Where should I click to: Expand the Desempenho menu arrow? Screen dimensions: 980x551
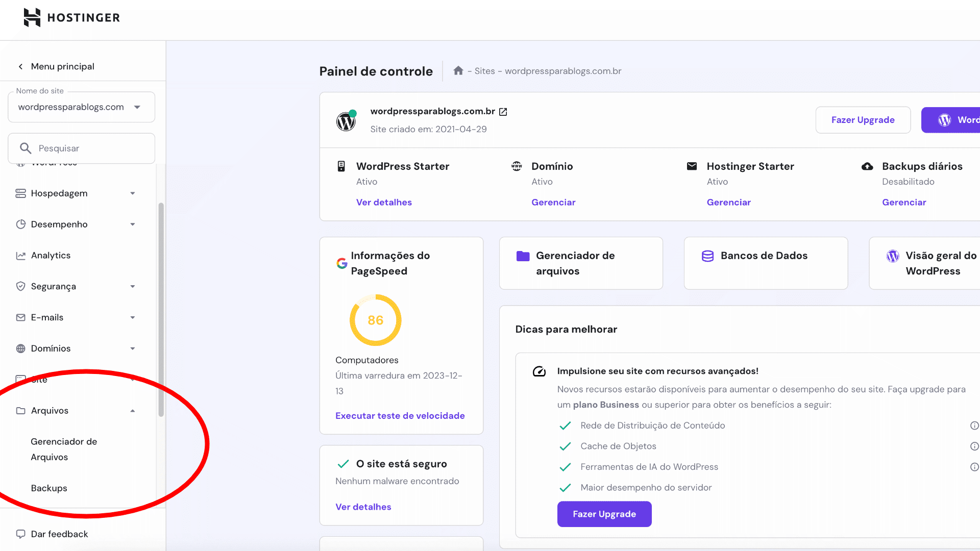pos(133,224)
